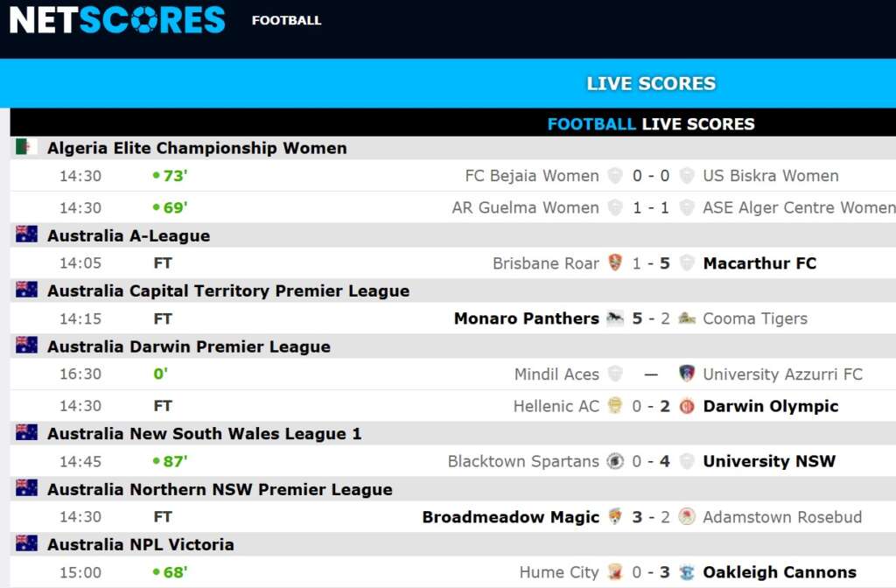
Task: Click the Hellenic AC team crest
Action: [x=615, y=406]
